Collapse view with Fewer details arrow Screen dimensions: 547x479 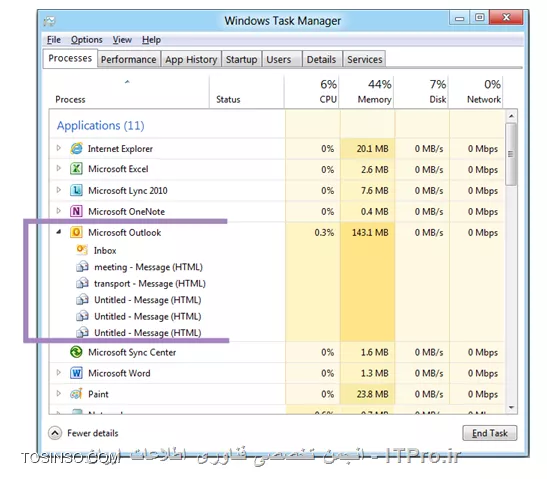pos(55,433)
